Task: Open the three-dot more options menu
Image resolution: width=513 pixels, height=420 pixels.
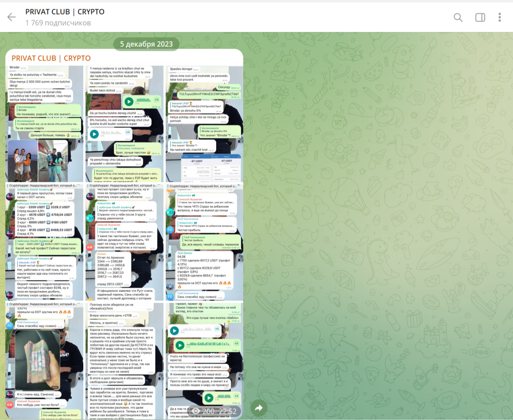Action: click(x=500, y=17)
